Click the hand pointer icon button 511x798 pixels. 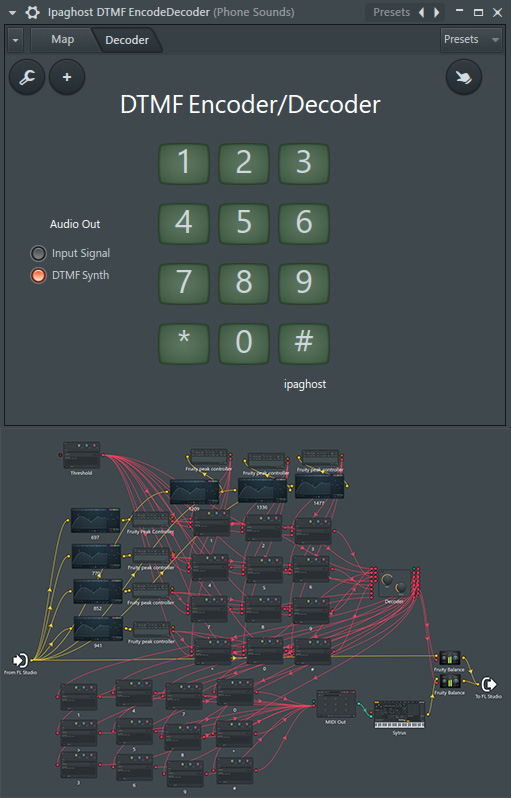click(x=464, y=77)
